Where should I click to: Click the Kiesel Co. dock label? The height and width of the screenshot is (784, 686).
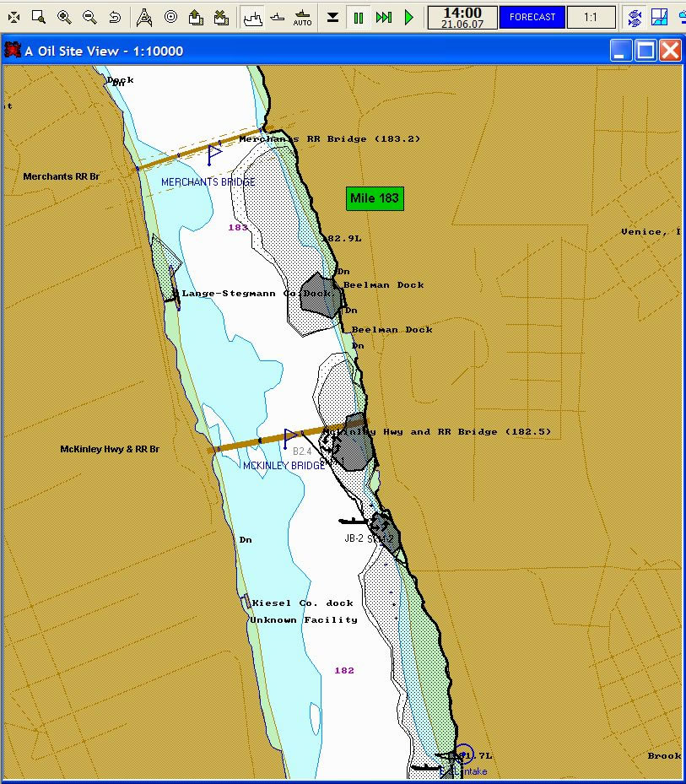303,603
